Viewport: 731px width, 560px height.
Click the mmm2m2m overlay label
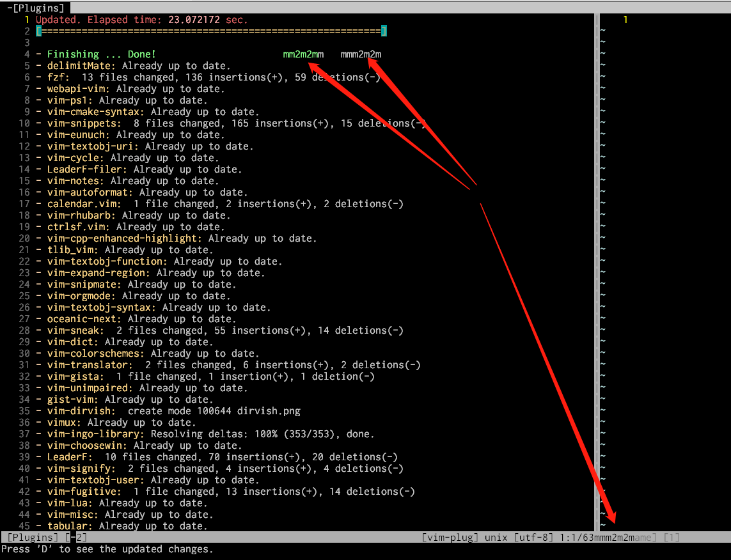361,54
